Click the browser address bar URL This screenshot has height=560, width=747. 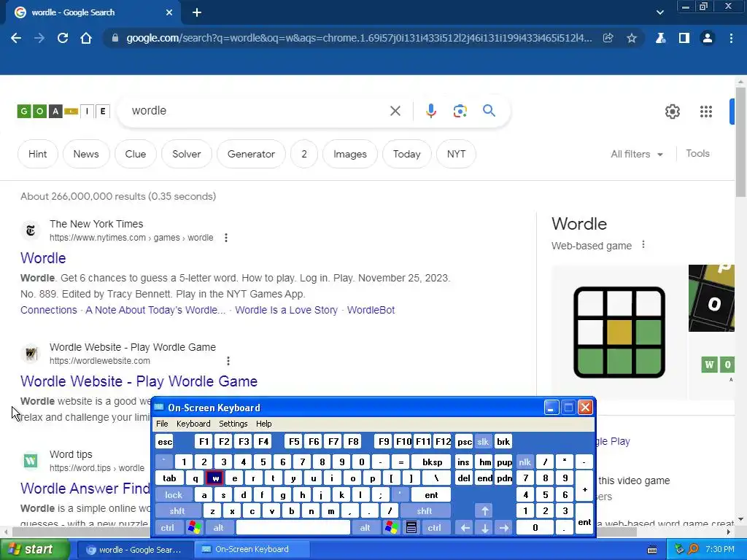pyautogui.click(x=359, y=38)
